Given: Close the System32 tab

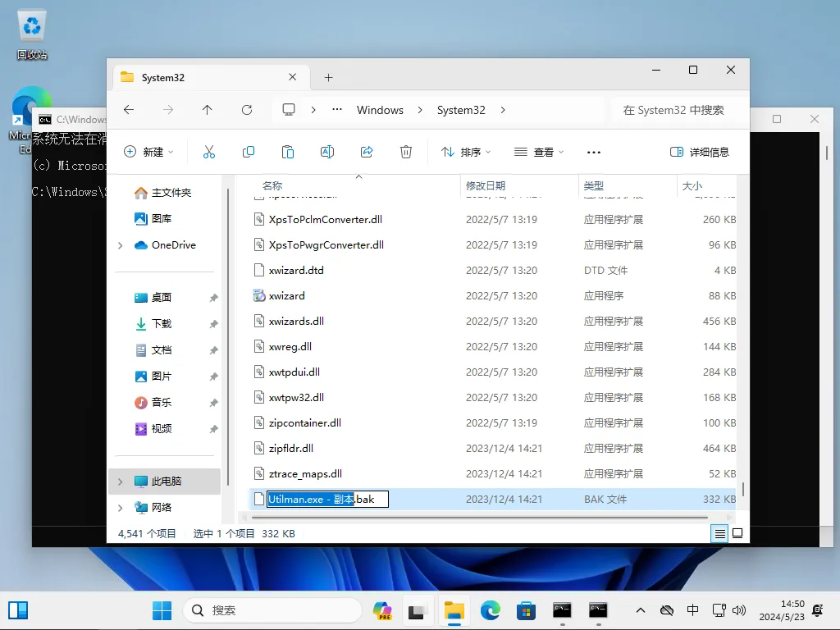Looking at the screenshot, I should (293, 77).
